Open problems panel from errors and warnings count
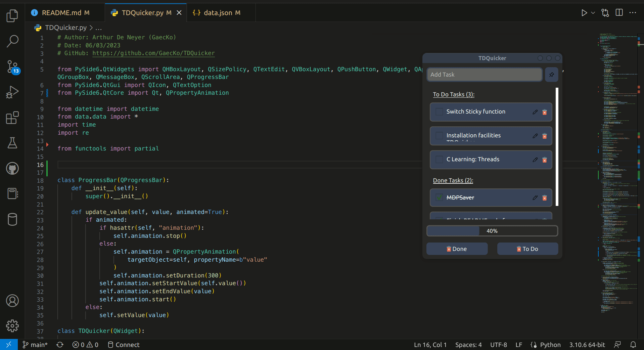This screenshot has height=350, width=644. 85,345
